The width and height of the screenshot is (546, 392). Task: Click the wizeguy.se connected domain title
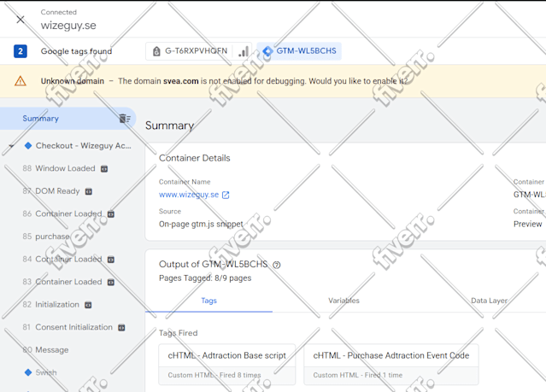point(68,26)
